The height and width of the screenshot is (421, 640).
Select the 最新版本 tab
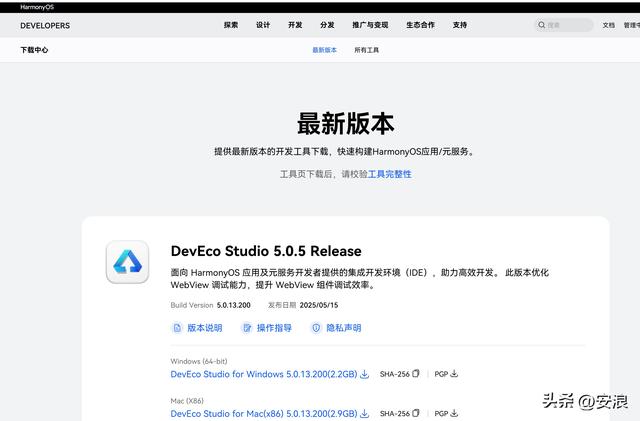tap(324, 50)
